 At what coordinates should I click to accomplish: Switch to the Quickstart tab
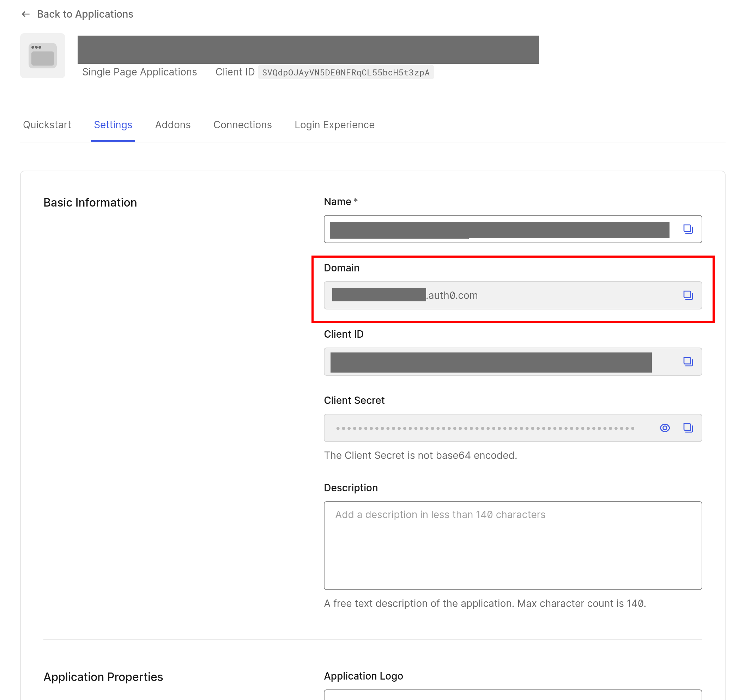(x=47, y=125)
